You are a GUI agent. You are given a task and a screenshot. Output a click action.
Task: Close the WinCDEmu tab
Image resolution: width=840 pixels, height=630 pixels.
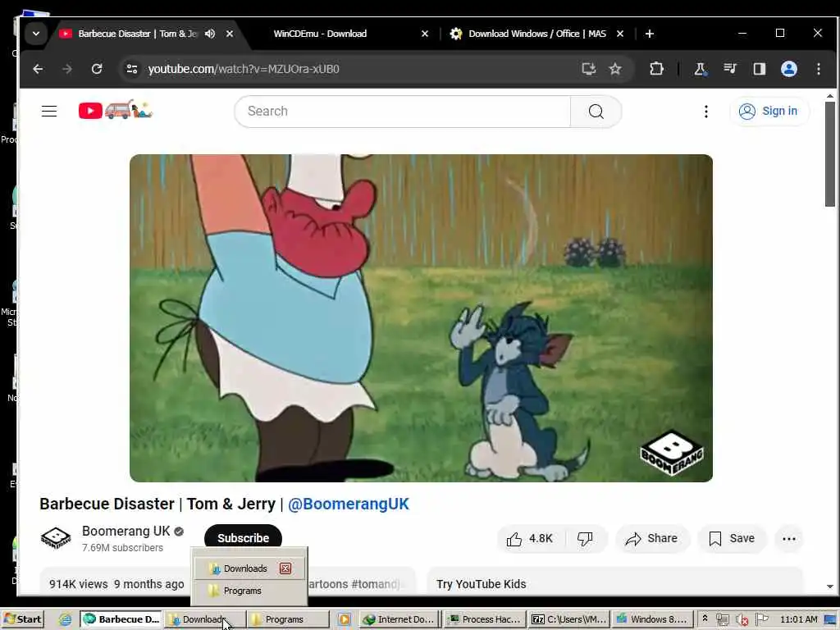click(425, 33)
